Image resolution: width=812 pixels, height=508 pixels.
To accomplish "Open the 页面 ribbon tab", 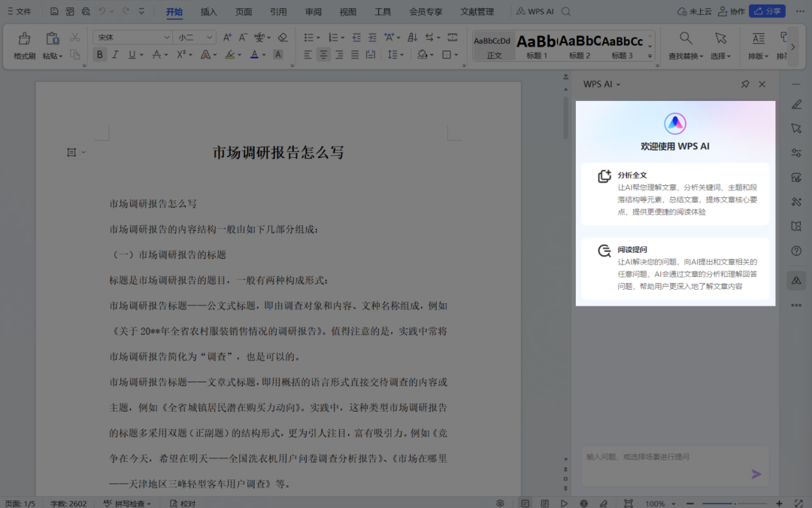I will pos(244,11).
